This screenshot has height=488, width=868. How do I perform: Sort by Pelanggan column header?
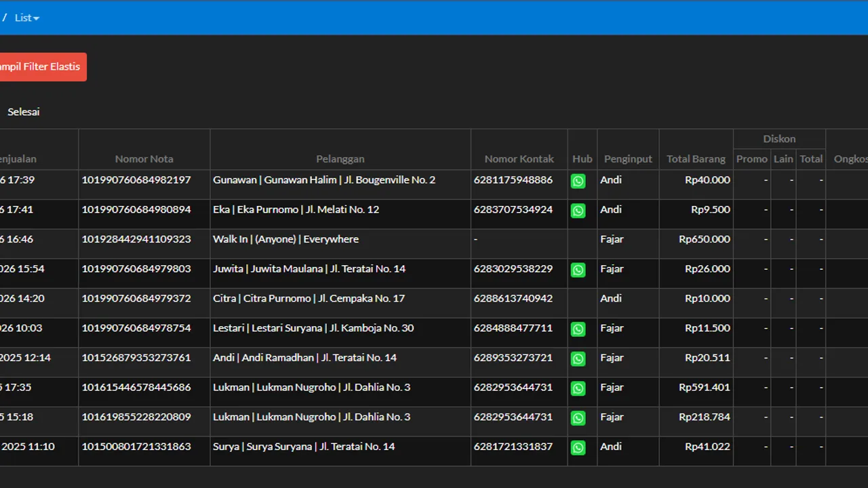[x=340, y=159]
